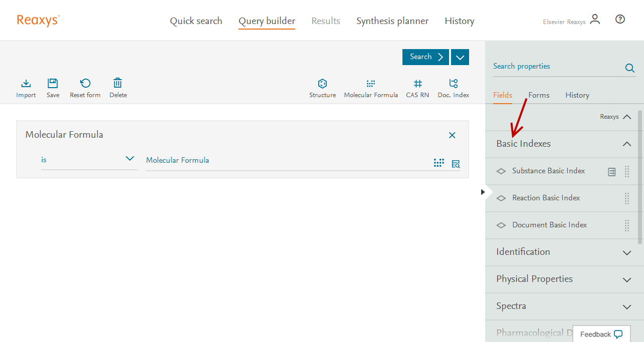
Task: Remove the Molecular Formula query box
Action: (452, 135)
